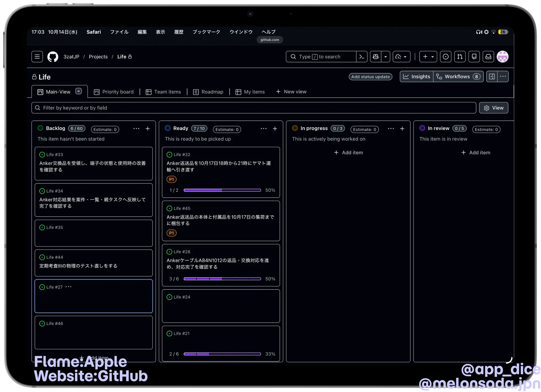Open Insights
Viewport: 541px width, 392px height.
click(416, 77)
